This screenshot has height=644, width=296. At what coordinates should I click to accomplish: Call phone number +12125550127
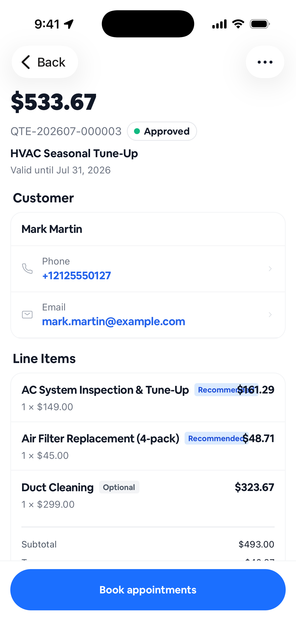click(76, 276)
